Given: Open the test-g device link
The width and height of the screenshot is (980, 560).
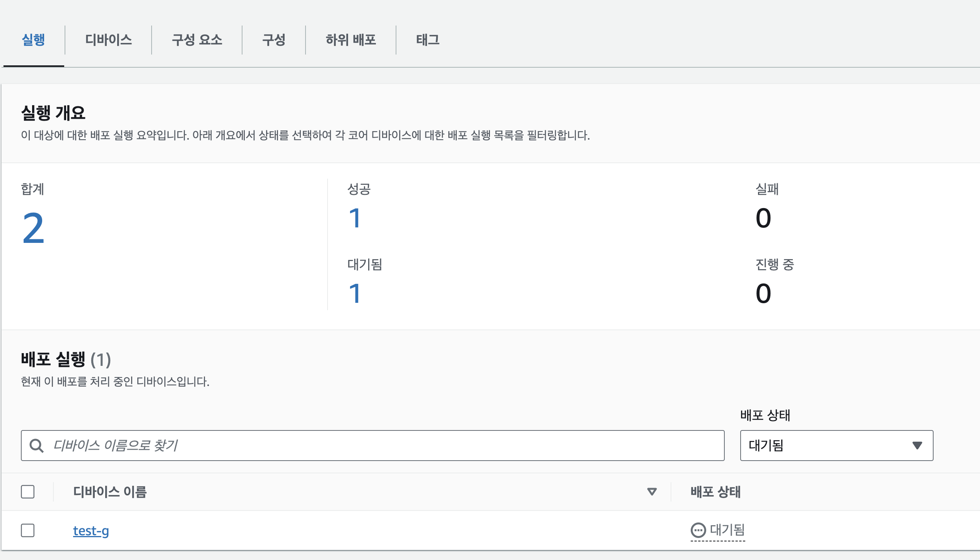Looking at the screenshot, I should (91, 531).
